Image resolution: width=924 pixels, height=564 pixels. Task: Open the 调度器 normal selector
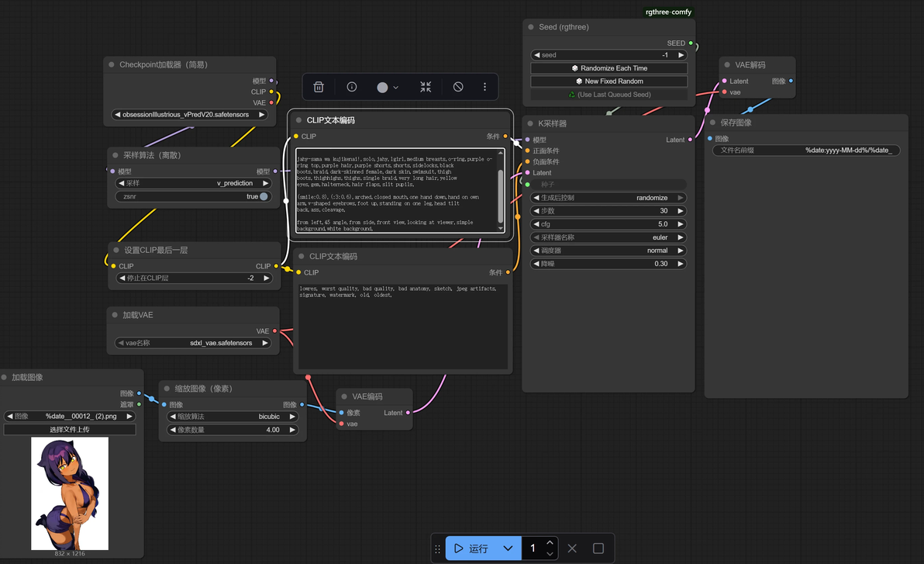(x=609, y=250)
